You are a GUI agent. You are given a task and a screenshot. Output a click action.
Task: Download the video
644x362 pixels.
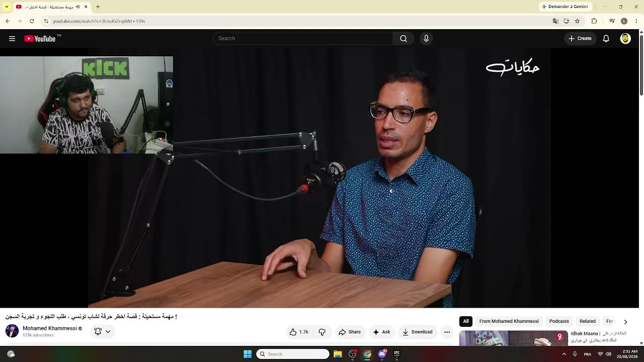[x=417, y=332]
